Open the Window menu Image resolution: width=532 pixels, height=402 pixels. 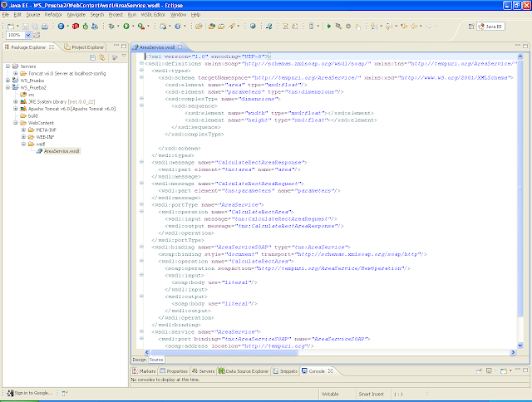[x=178, y=15]
